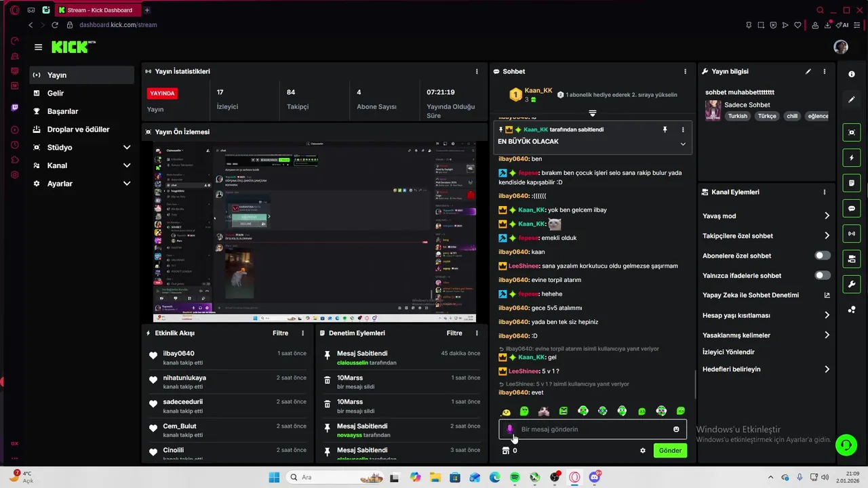Open Filtre in Etkinlik Akışı

[280, 333]
